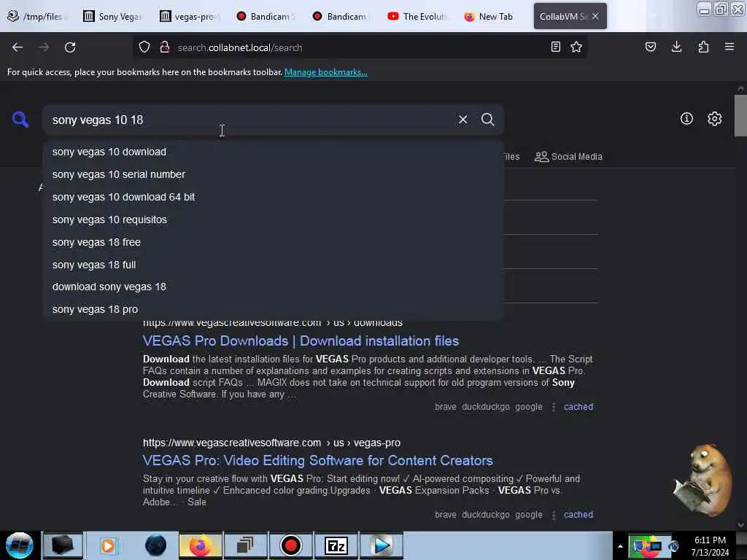Image resolution: width=747 pixels, height=560 pixels.
Task: Click the blue search engine logo
Action: 20,119
